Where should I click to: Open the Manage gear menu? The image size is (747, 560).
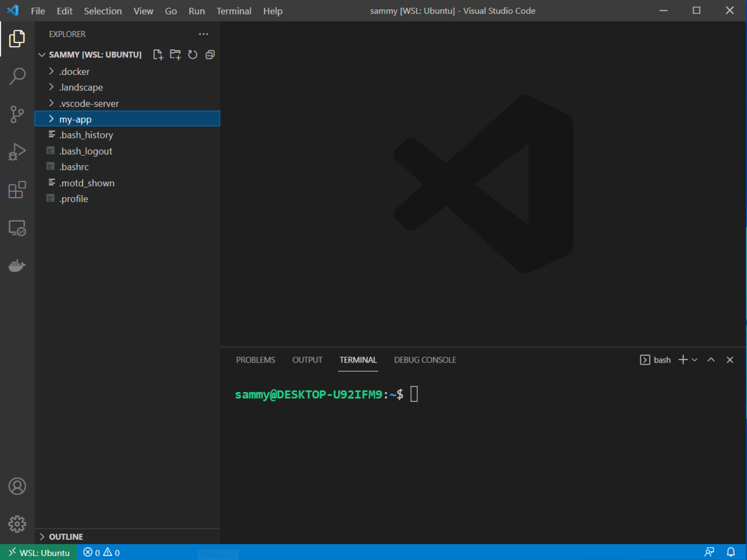tap(17, 524)
